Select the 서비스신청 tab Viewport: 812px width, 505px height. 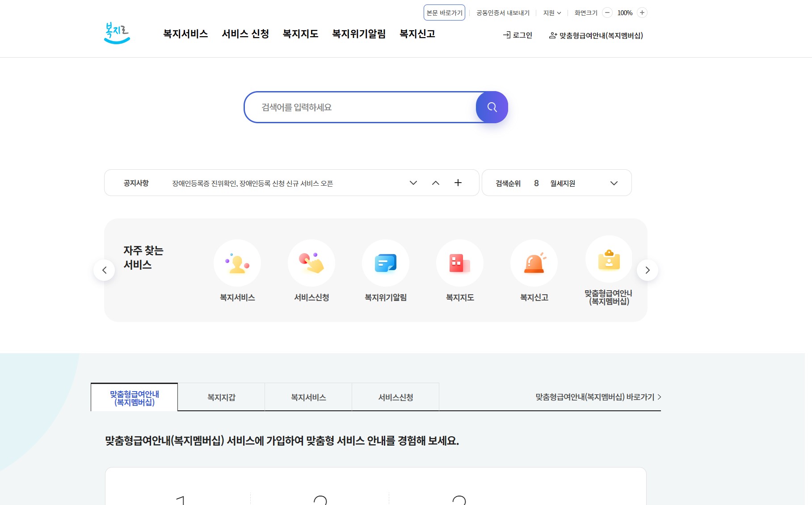click(x=395, y=397)
